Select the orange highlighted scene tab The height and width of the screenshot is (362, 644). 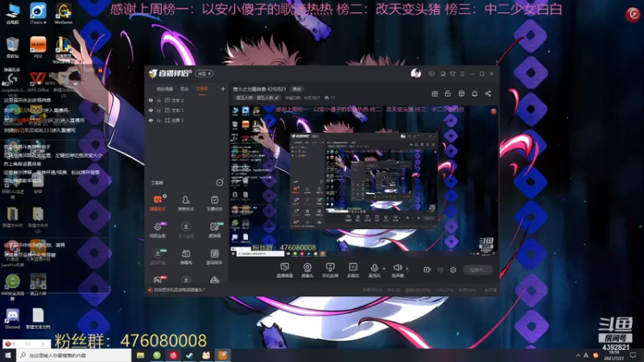click(202, 88)
